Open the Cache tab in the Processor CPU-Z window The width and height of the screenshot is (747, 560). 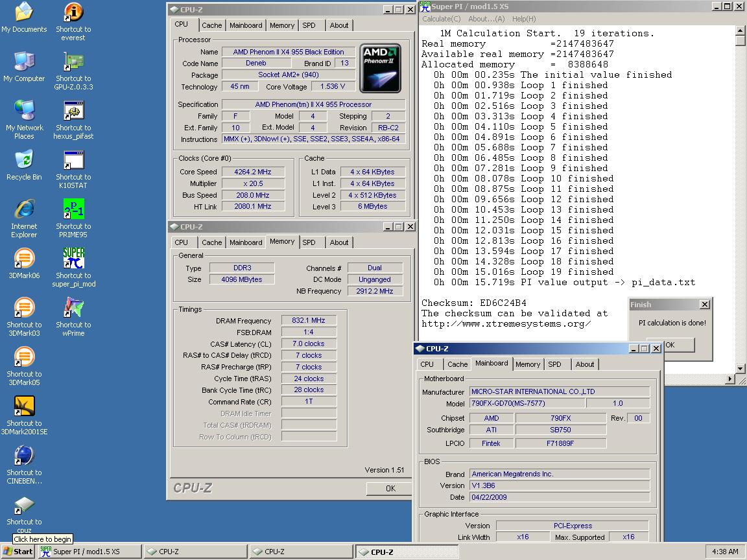click(211, 25)
